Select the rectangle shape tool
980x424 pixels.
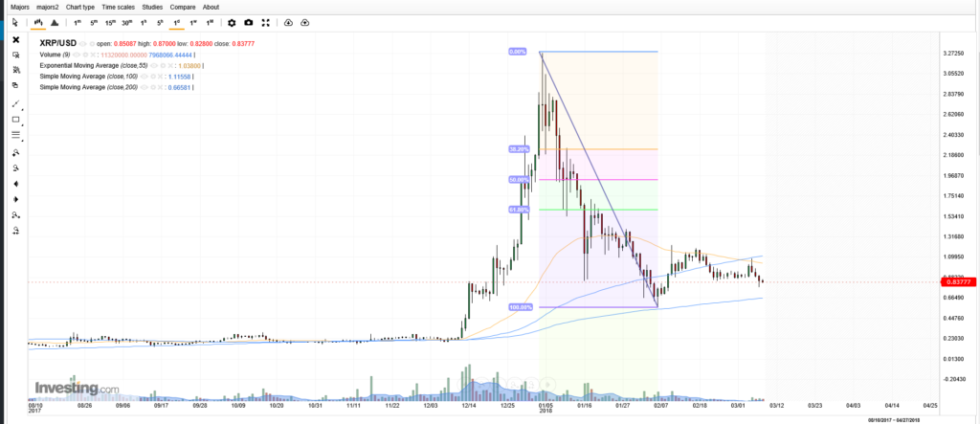pyautogui.click(x=16, y=119)
